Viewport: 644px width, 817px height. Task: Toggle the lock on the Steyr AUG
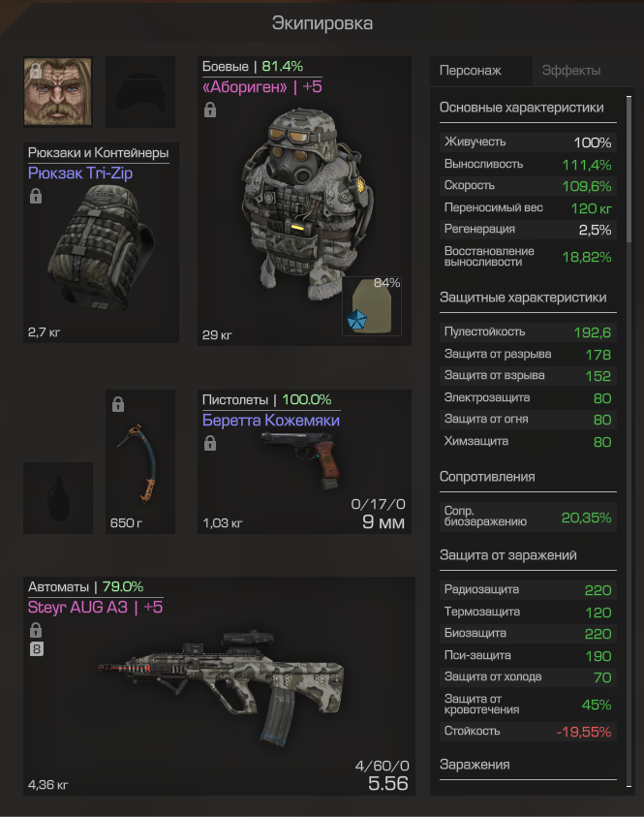pos(36,630)
